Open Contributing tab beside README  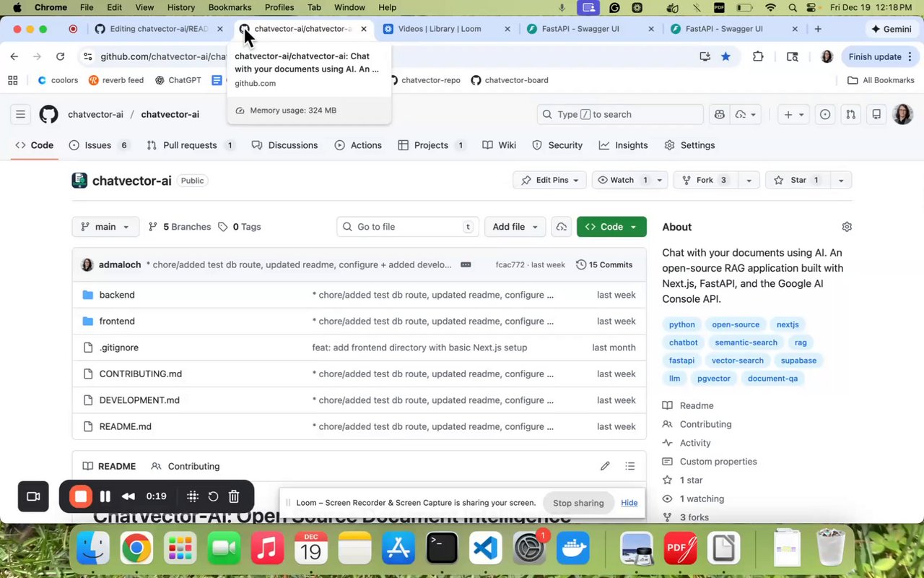click(x=186, y=466)
